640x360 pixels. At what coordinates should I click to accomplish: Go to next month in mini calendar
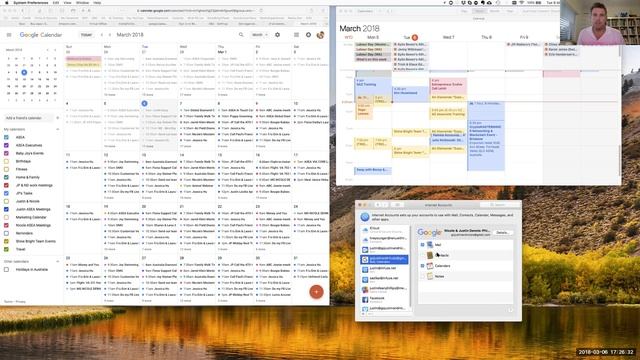click(55, 50)
